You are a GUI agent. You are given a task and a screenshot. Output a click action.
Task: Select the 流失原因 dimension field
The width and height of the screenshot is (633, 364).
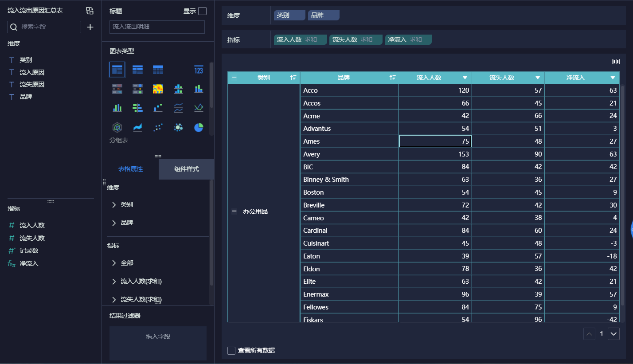[x=32, y=84]
